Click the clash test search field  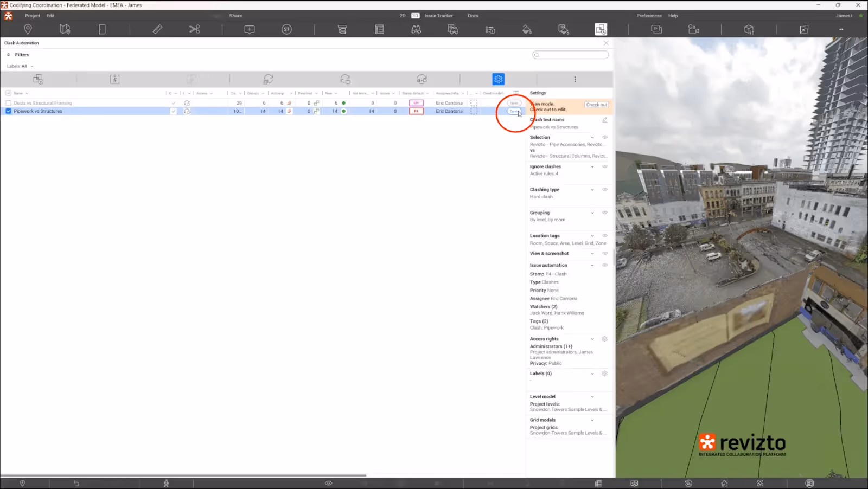click(571, 55)
